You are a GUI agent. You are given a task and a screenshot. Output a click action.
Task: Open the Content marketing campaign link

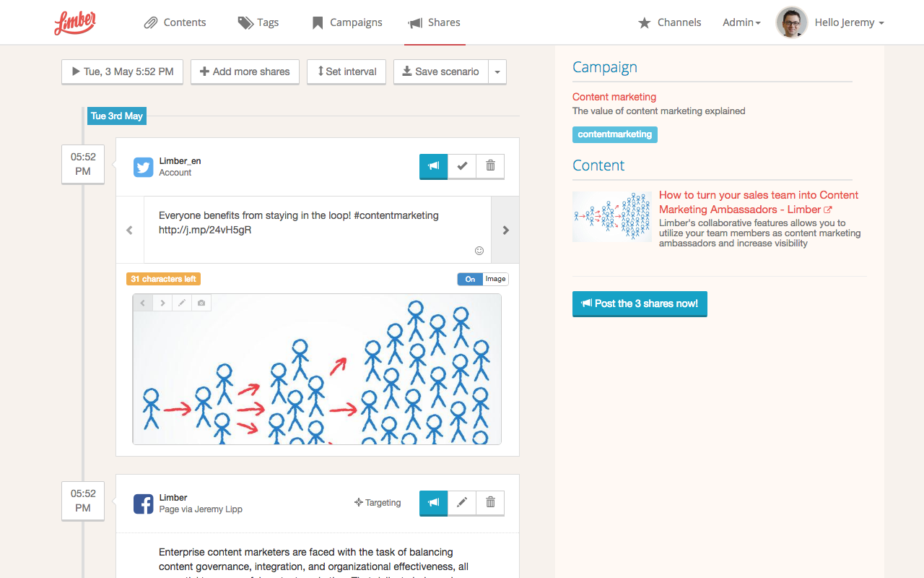click(614, 97)
